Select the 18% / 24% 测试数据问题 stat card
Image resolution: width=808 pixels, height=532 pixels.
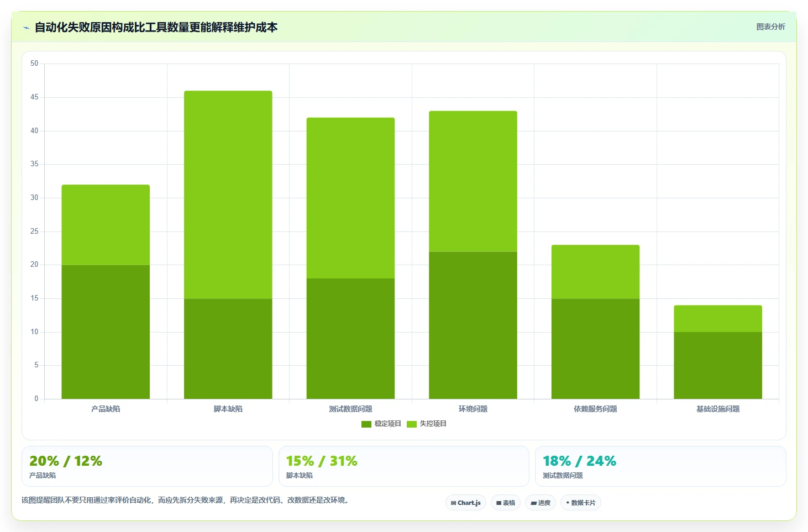point(660,466)
